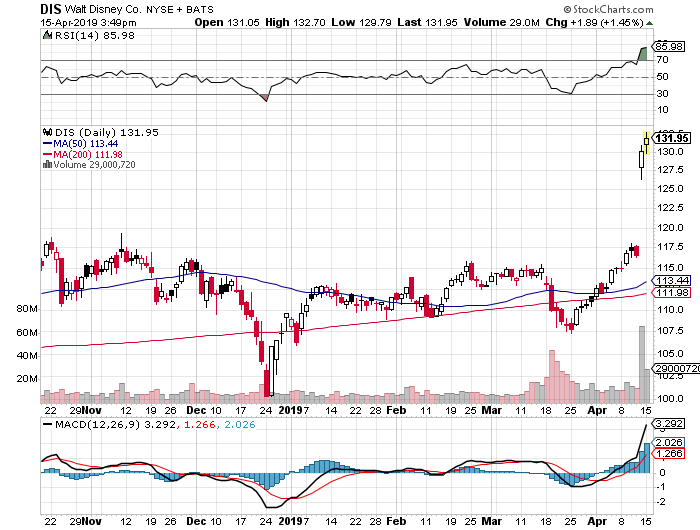The width and height of the screenshot is (700, 530).
Task: Click the RSI indicator icon beside RSI(14)
Action: tap(47, 35)
